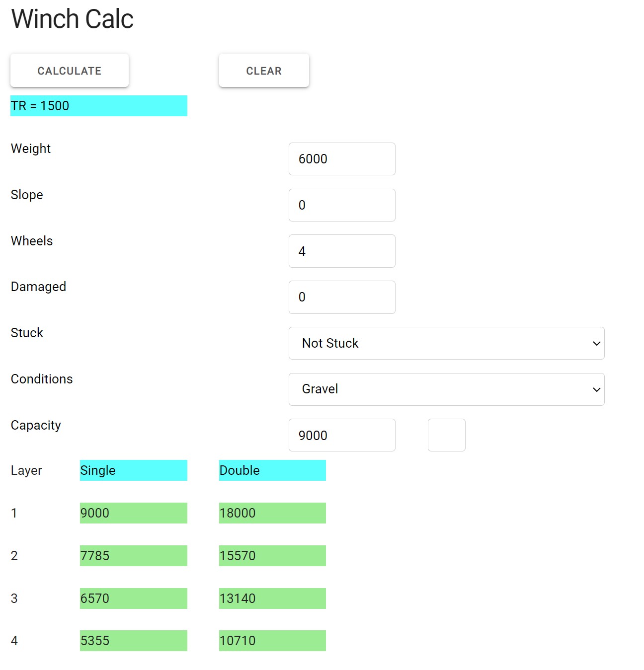The width and height of the screenshot is (644, 670).
Task: Click the Weight input field
Action: pos(342,159)
